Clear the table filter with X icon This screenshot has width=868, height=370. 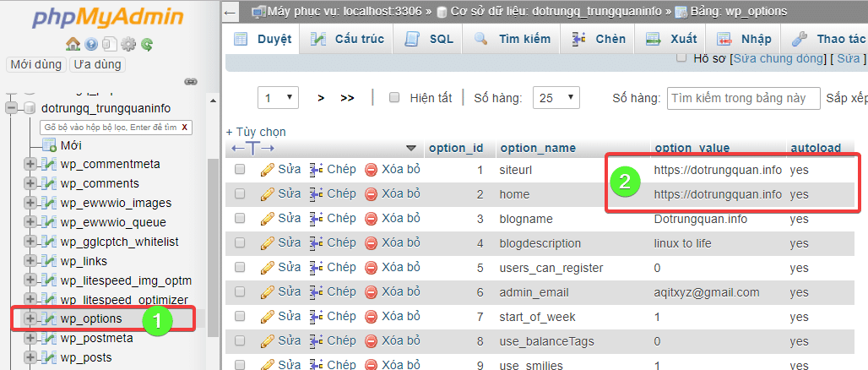(x=184, y=128)
